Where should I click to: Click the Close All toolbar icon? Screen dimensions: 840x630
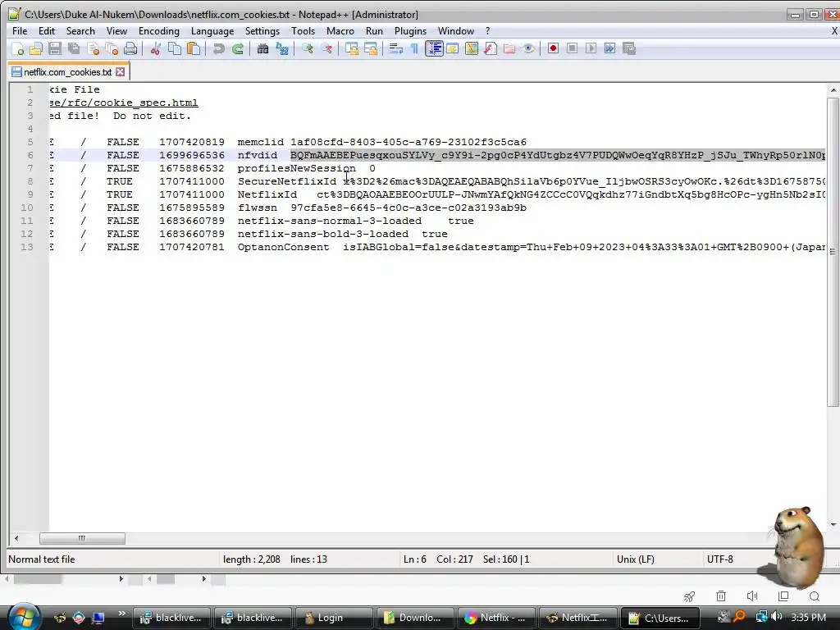(112, 48)
